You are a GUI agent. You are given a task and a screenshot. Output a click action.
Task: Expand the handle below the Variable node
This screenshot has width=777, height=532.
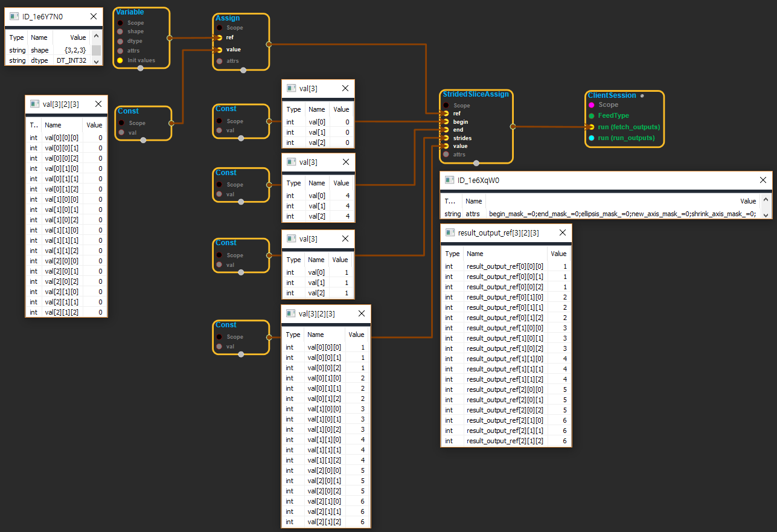(x=141, y=68)
